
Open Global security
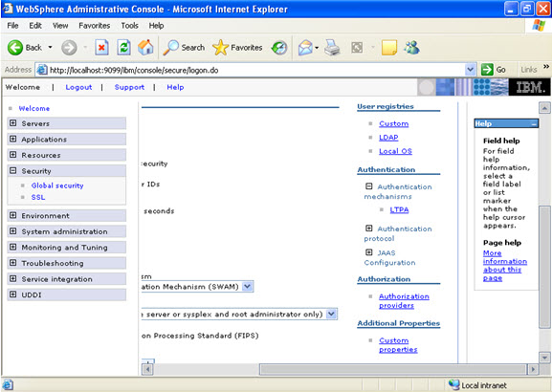pyautogui.click(x=57, y=185)
